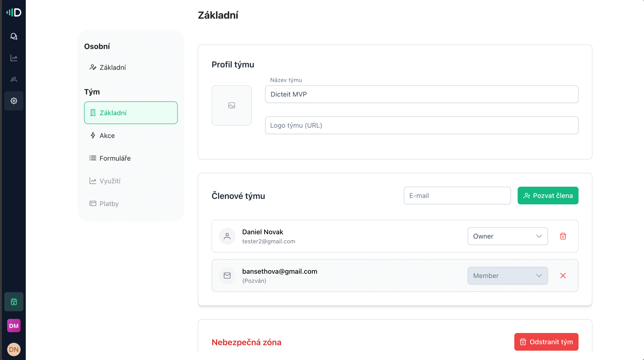The width and height of the screenshot is (644, 360).
Task: Select the team Základní settings item
Action: [x=131, y=113]
